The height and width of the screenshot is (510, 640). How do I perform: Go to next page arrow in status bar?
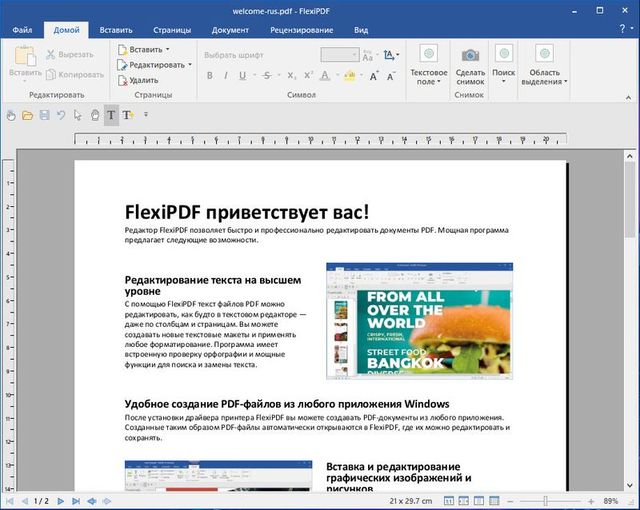tap(62, 500)
